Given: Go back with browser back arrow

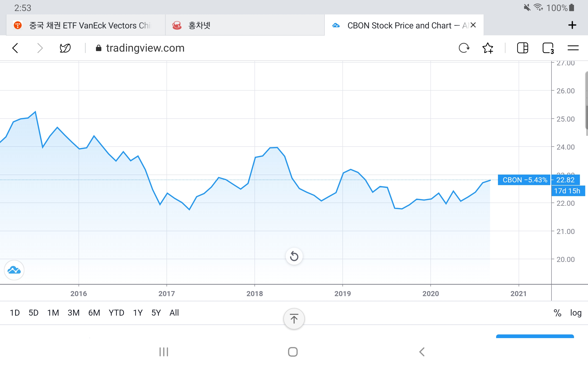Looking at the screenshot, I should click(15, 48).
